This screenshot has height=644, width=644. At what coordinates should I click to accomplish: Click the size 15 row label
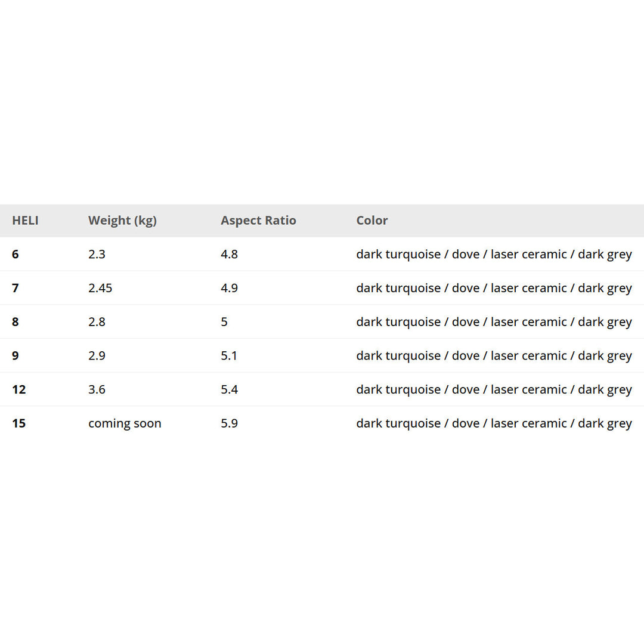point(19,423)
